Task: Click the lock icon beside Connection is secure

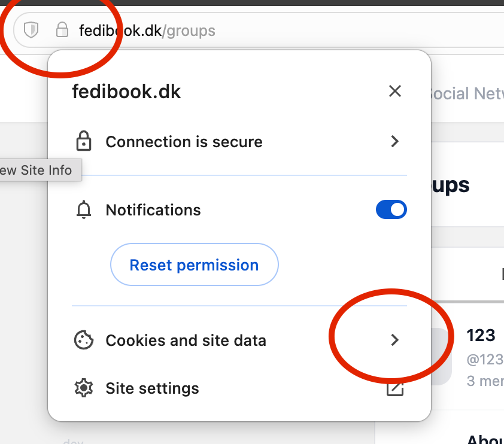Action: pyautogui.click(x=84, y=142)
